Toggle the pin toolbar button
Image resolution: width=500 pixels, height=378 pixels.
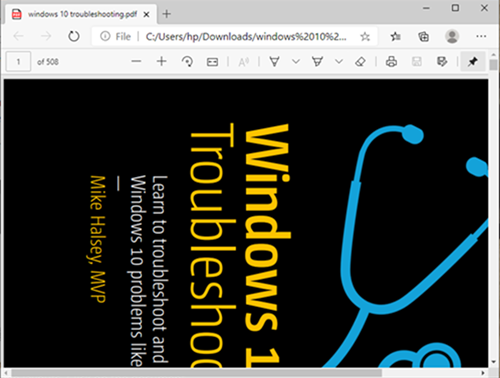[472, 62]
